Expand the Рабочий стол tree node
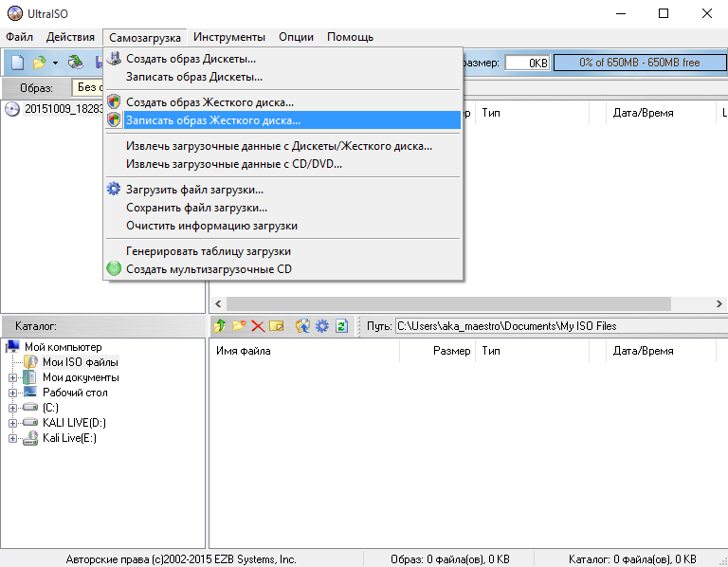 (x=12, y=393)
